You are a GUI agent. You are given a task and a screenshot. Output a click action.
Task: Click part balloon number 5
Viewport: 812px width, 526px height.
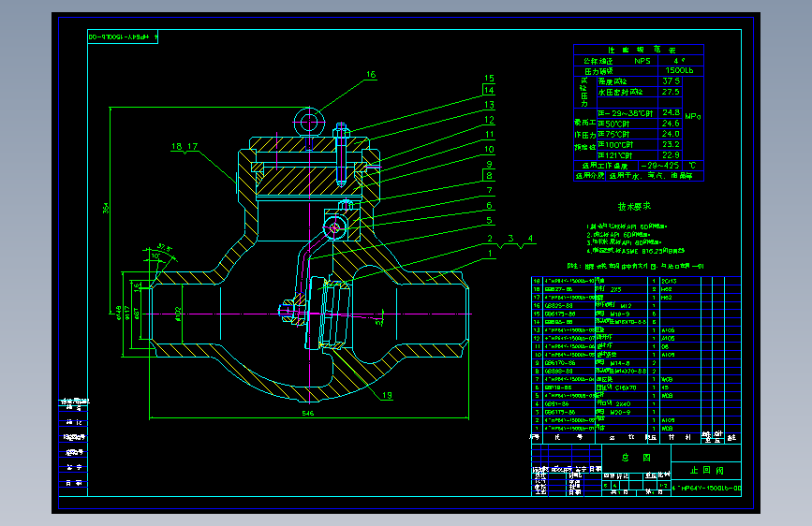[489, 220]
